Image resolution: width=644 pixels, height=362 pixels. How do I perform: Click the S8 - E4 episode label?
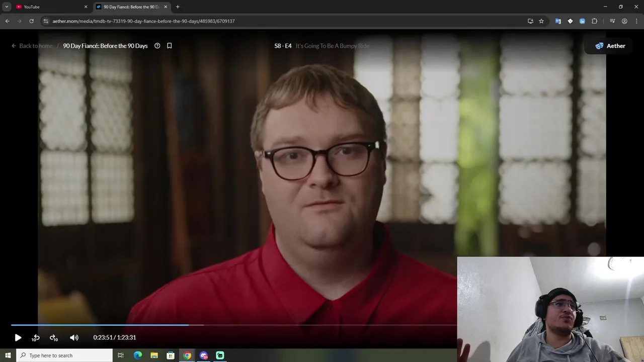point(283,46)
